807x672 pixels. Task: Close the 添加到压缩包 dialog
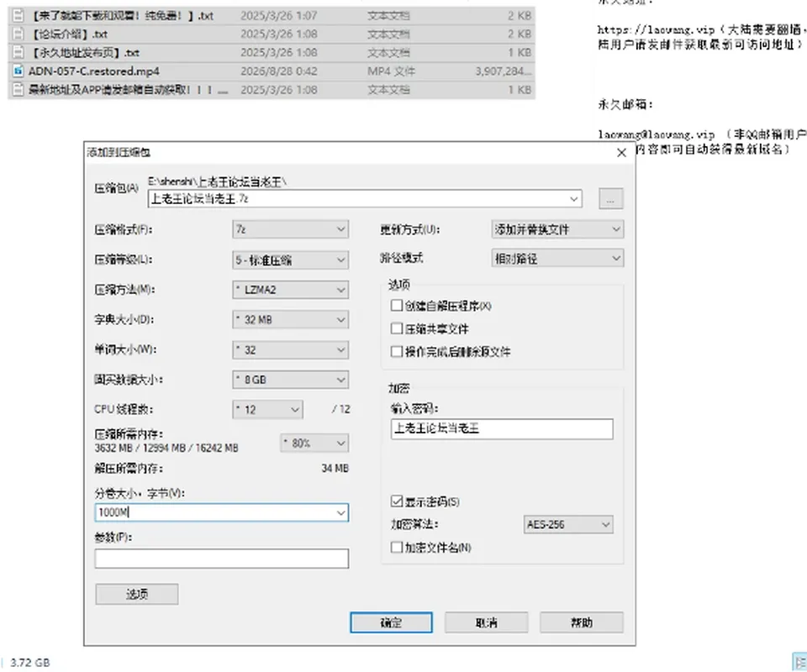[x=621, y=153]
